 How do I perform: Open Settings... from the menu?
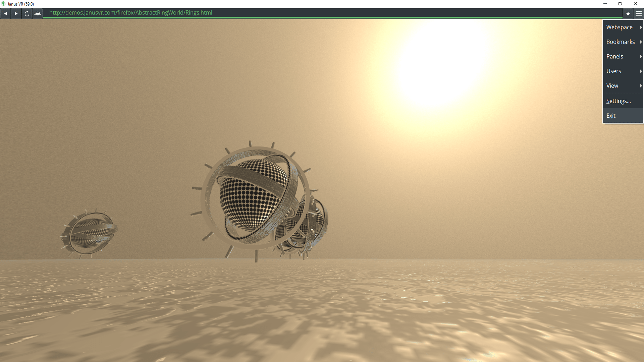(618, 101)
